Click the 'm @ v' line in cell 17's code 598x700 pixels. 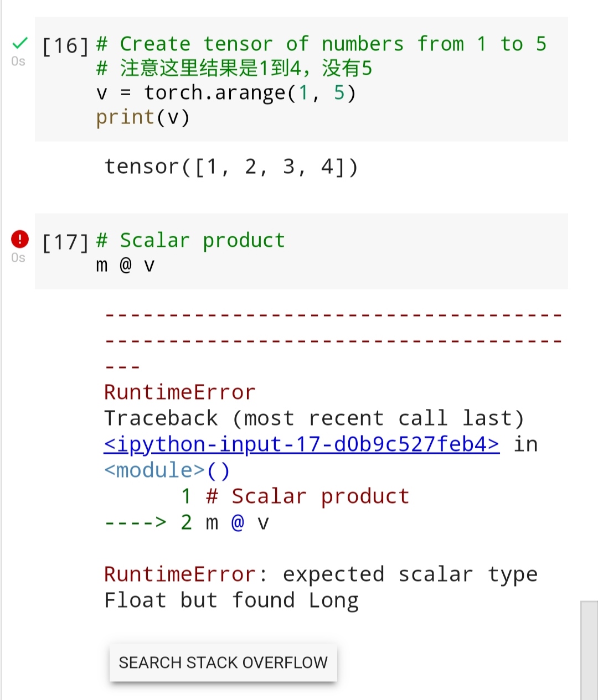pyautogui.click(x=125, y=266)
